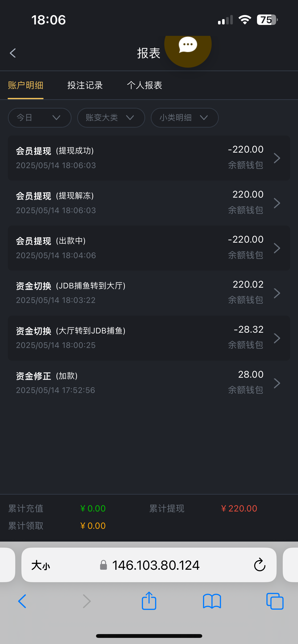Tap Safari reload page icon

coord(260,565)
